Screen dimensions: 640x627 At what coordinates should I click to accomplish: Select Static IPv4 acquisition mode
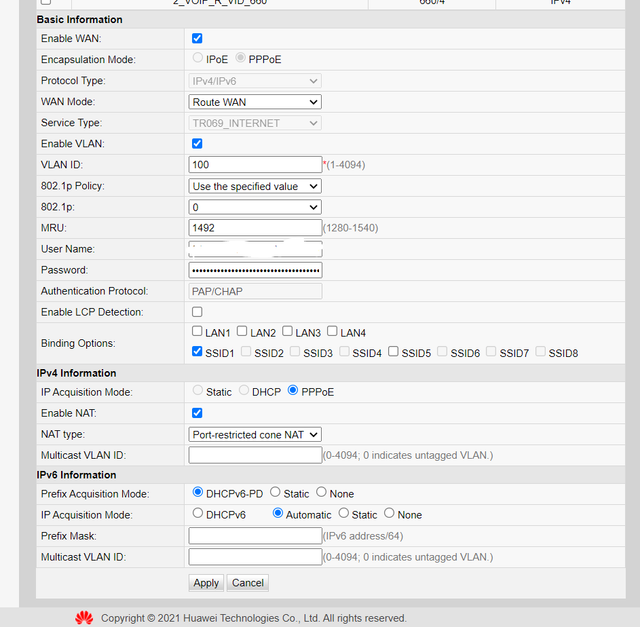click(198, 390)
